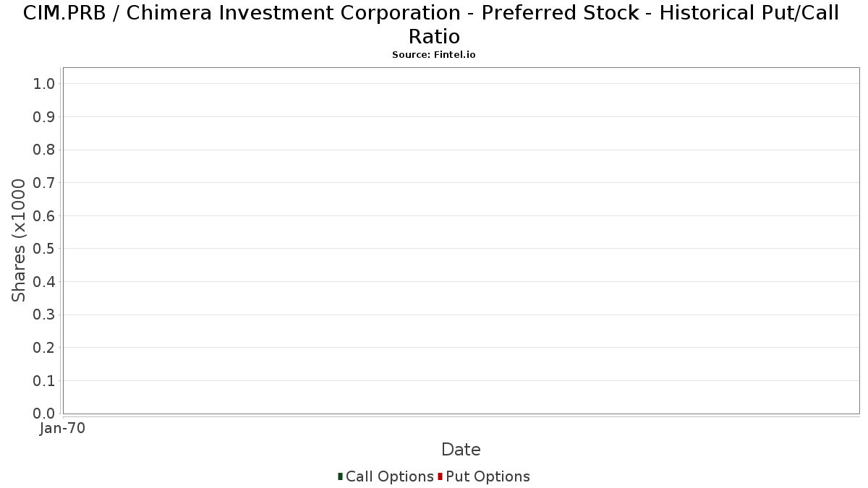Click the 0.7 y-axis tick label
868x488 pixels.
coord(44,183)
